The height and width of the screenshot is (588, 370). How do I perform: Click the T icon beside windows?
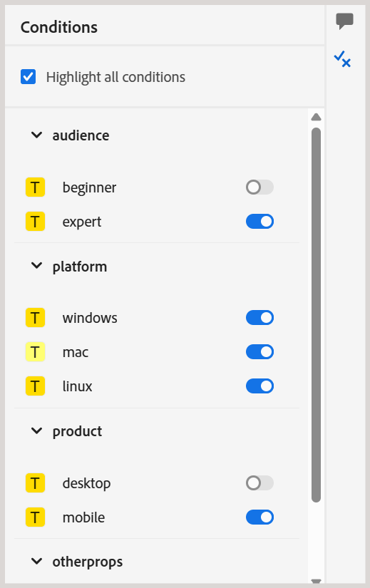(x=35, y=318)
